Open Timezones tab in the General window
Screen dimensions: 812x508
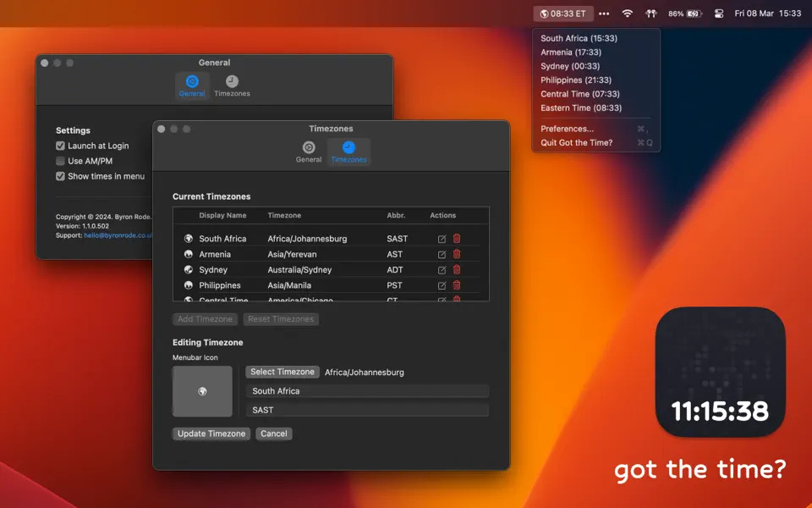(232, 86)
